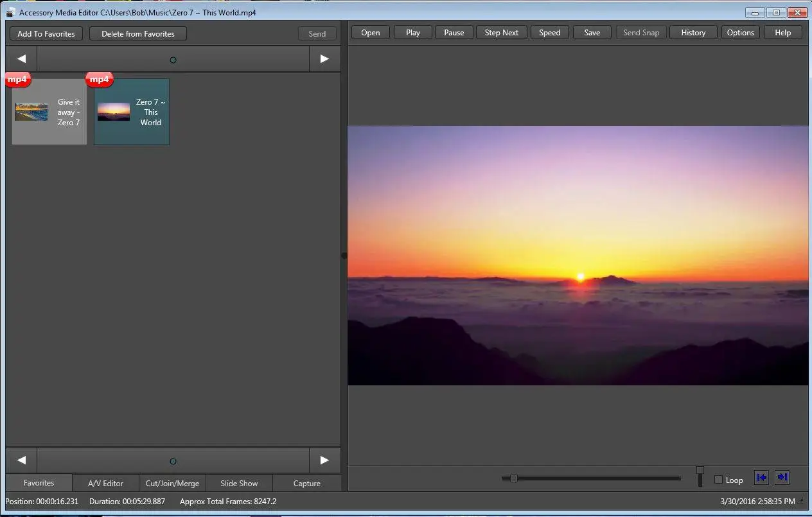Jump to end with the right-bar arrow icon
This screenshot has height=517, width=812.
[782, 477]
